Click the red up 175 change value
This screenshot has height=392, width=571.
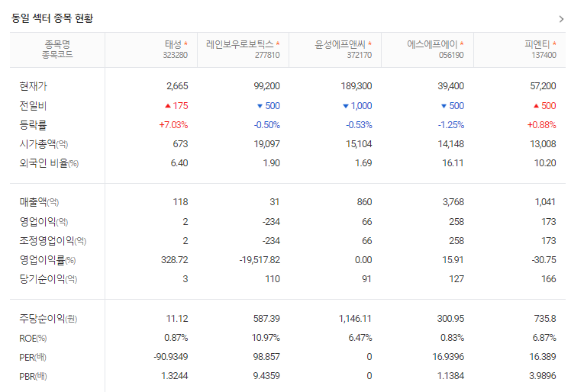tap(176, 106)
